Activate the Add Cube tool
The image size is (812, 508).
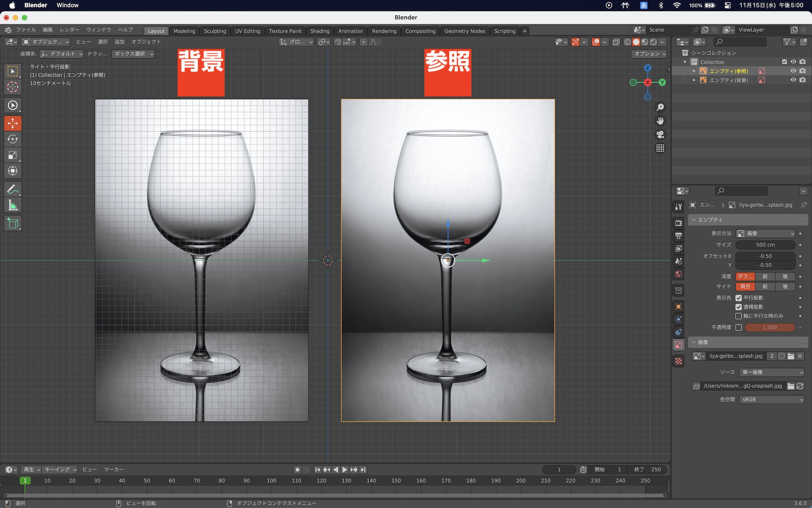pyautogui.click(x=13, y=223)
